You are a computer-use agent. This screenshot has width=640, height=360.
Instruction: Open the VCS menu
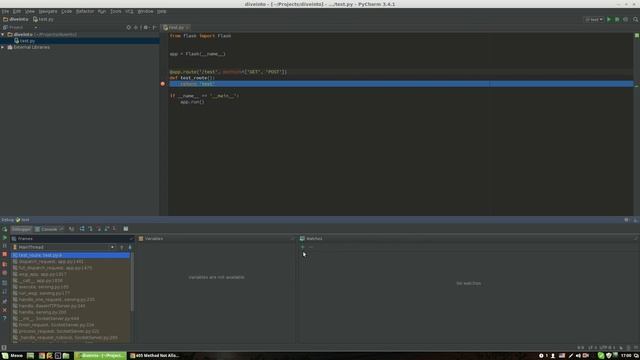point(129,11)
